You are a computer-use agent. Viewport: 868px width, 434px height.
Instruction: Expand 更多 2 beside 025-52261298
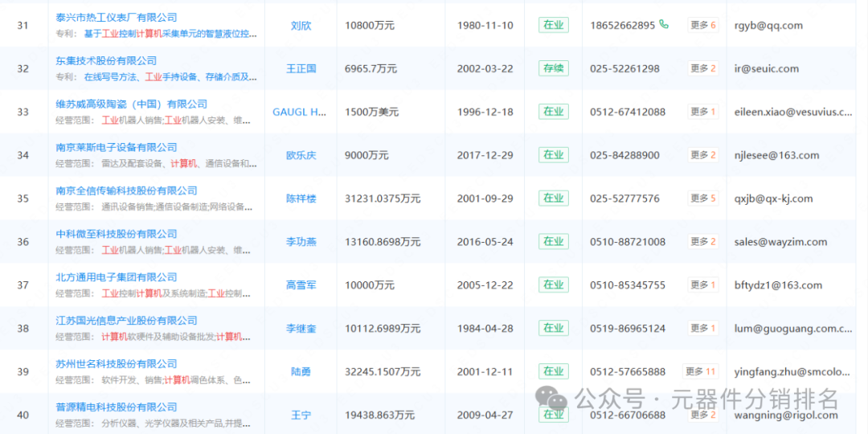pos(703,68)
